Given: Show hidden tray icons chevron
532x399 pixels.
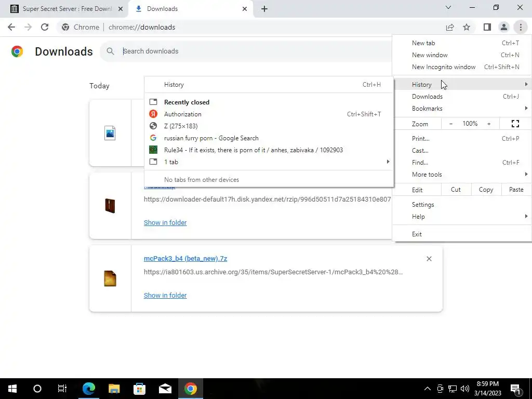Looking at the screenshot, I should click(428, 389).
